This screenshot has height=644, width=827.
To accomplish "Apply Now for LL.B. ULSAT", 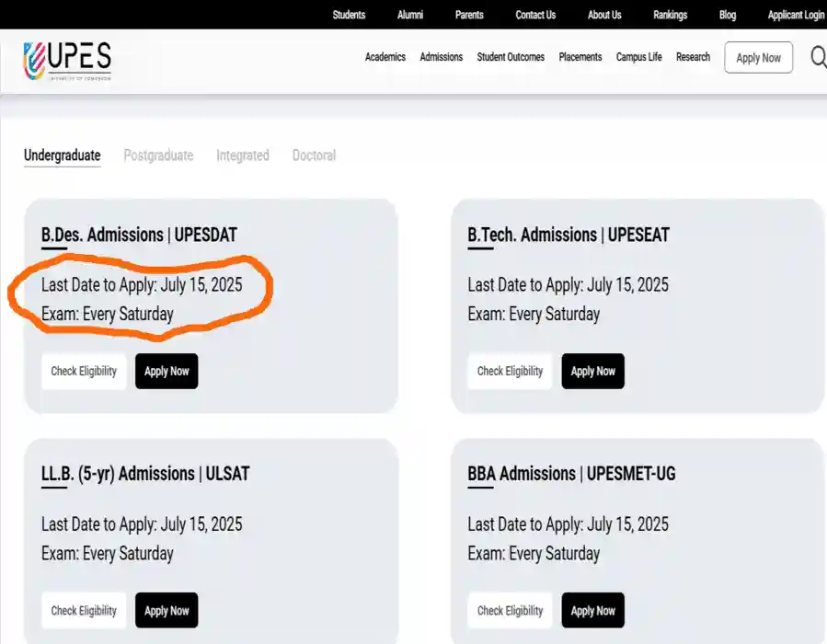I will tap(167, 610).
